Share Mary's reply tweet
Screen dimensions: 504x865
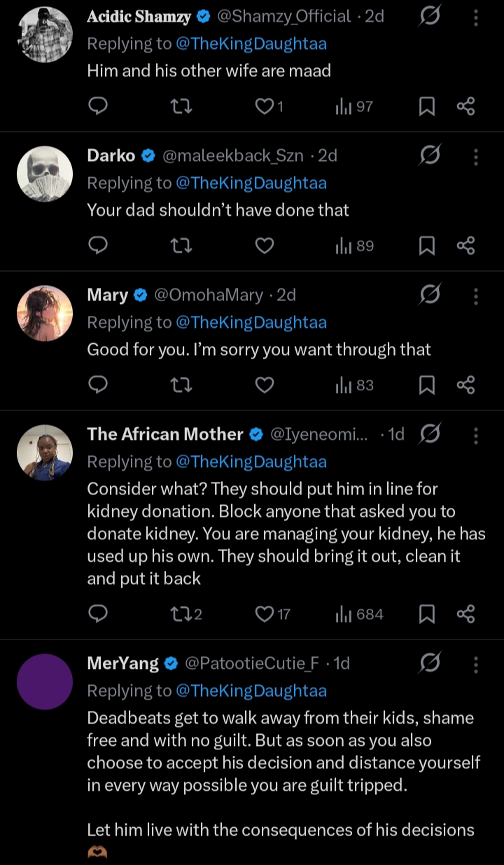pyautogui.click(x=465, y=385)
